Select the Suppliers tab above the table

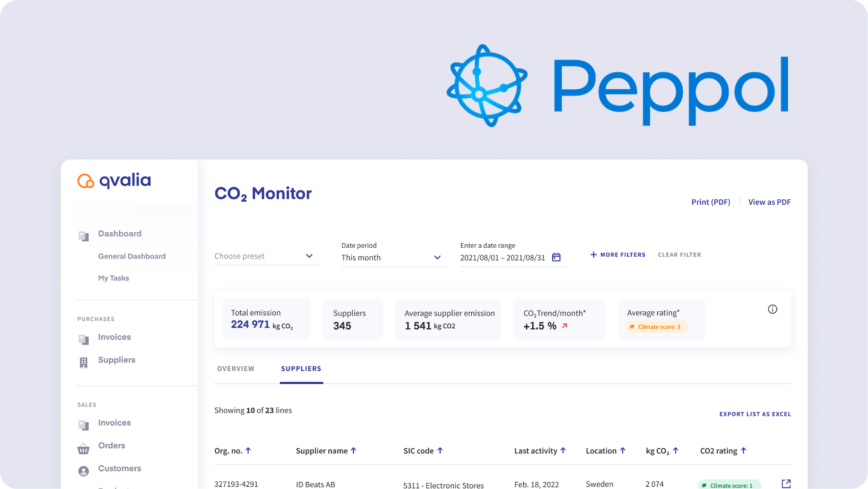point(301,369)
